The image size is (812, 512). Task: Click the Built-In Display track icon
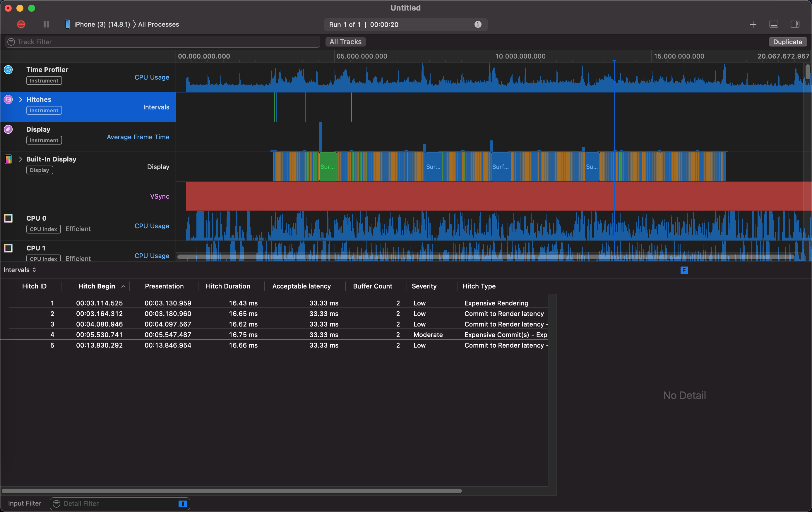(x=8, y=159)
